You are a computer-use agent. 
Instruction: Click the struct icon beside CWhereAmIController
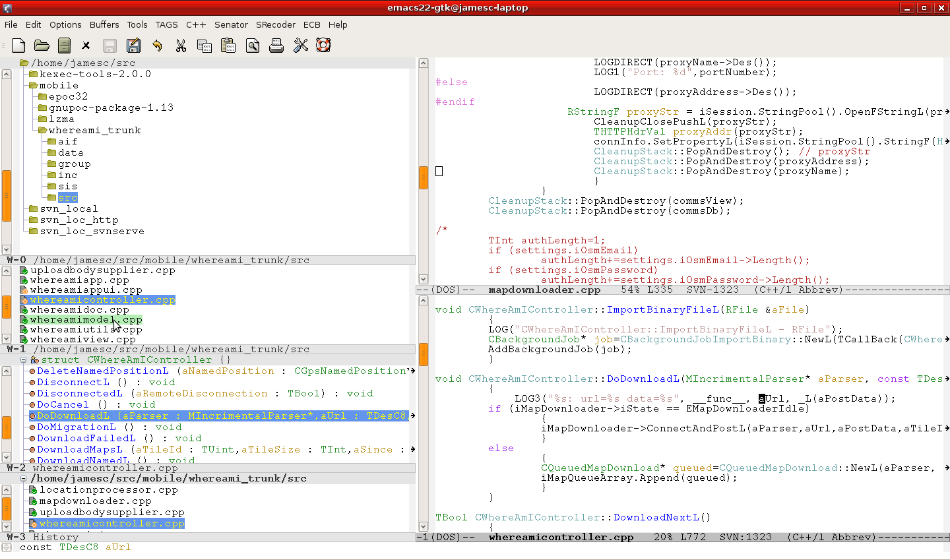pos(34,359)
